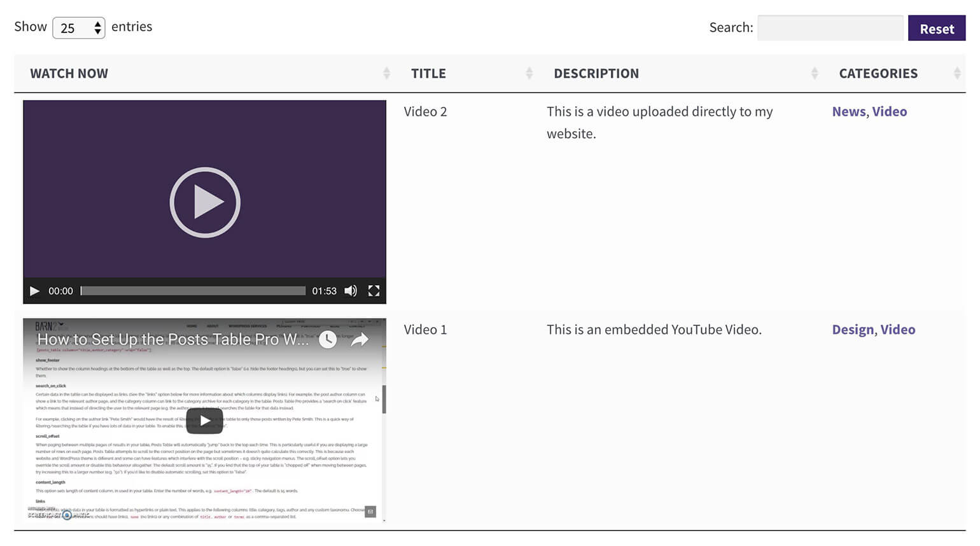Open the News category link
This screenshot has height=546, width=980.
(x=848, y=111)
